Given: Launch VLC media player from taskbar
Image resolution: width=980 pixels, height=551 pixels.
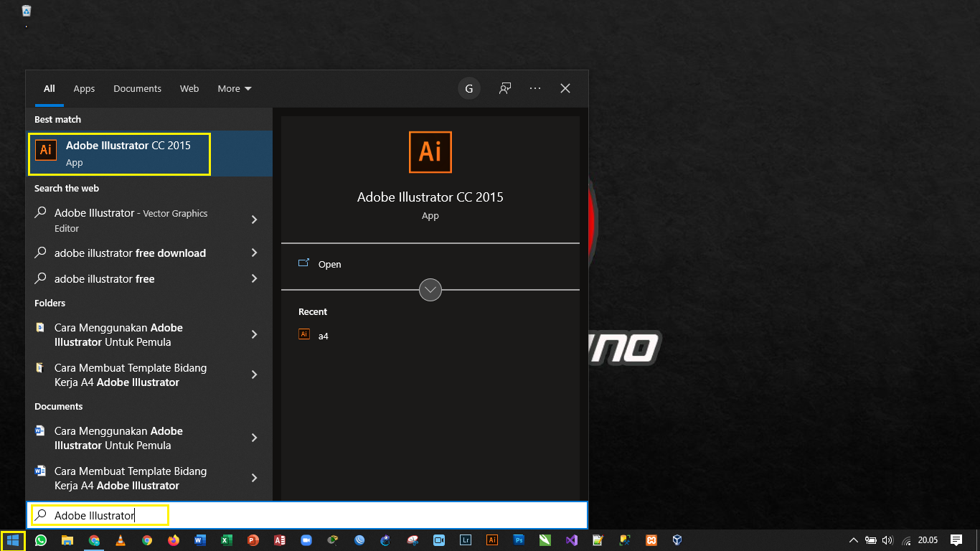Looking at the screenshot, I should click(x=121, y=540).
